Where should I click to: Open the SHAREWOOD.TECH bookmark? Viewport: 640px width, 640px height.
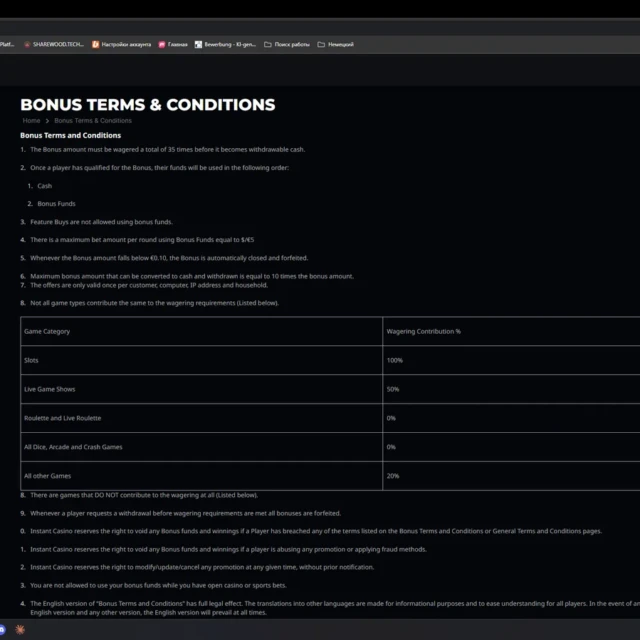(x=54, y=44)
